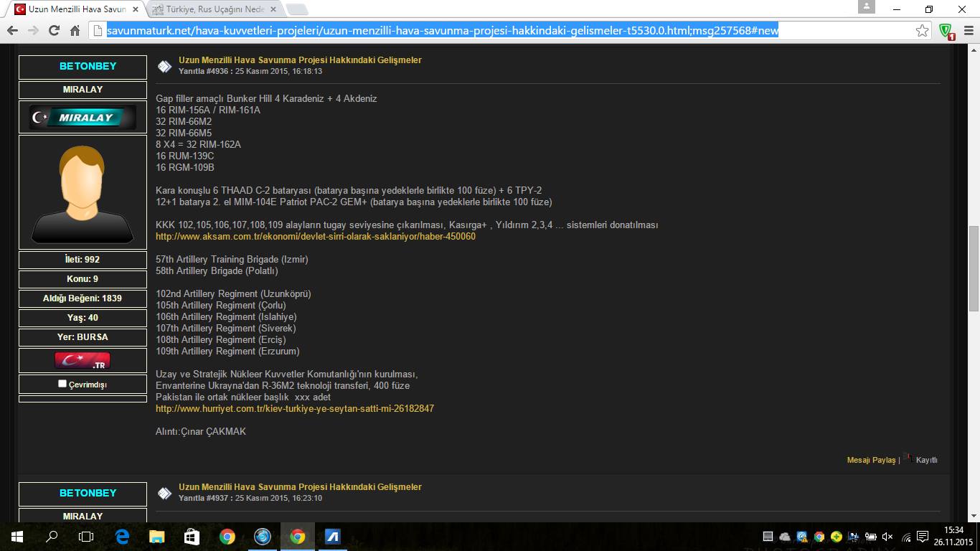Image resolution: width=980 pixels, height=551 pixels.
Task: Go back to the previous page
Action: point(12,31)
